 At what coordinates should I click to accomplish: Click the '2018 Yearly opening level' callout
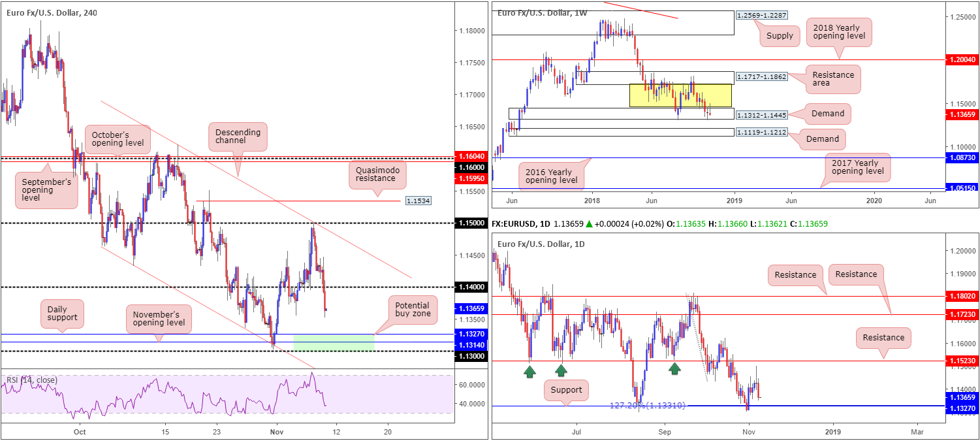coord(840,31)
